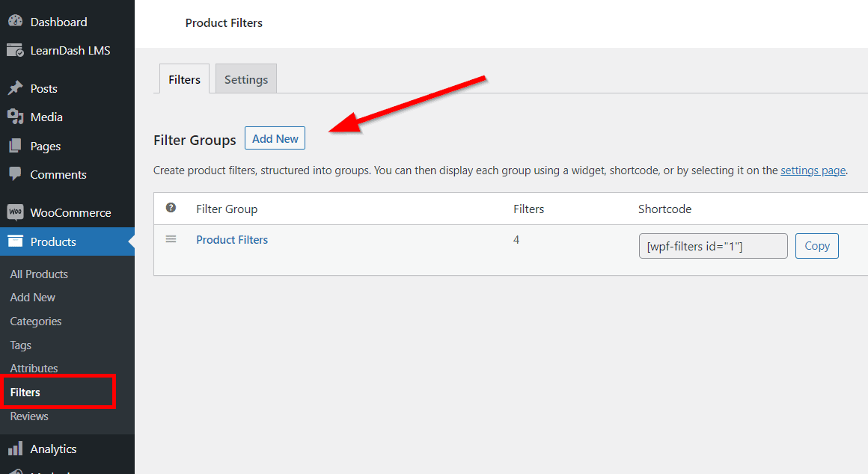Select the Filters tab
Viewport: 868px width, 474px height.
(184, 79)
